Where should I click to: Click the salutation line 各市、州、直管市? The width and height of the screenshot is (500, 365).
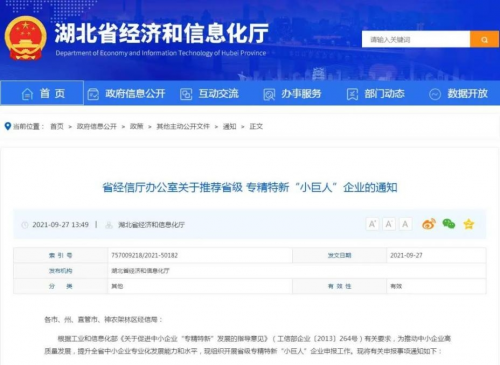103,320
